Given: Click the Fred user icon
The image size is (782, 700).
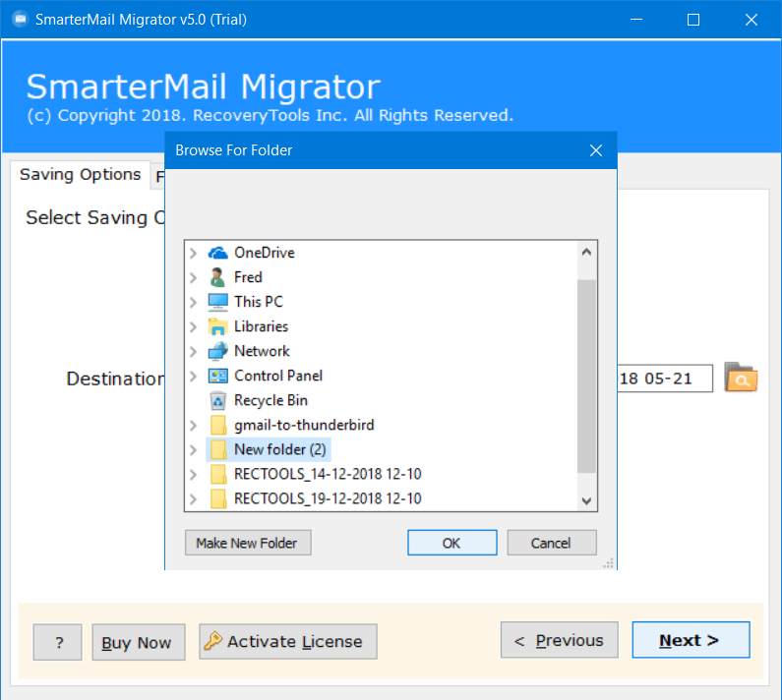Looking at the screenshot, I should click(x=217, y=277).
